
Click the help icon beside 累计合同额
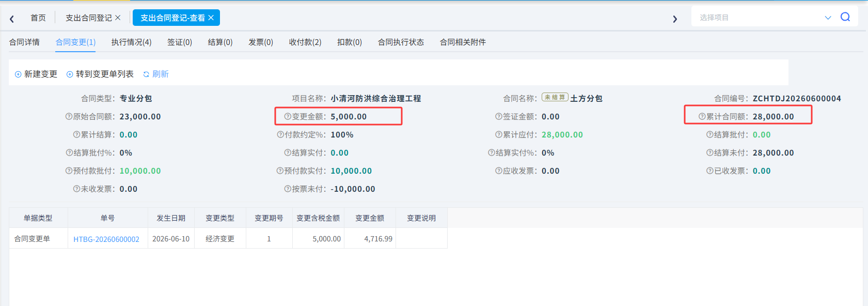[x=702, y=116]
